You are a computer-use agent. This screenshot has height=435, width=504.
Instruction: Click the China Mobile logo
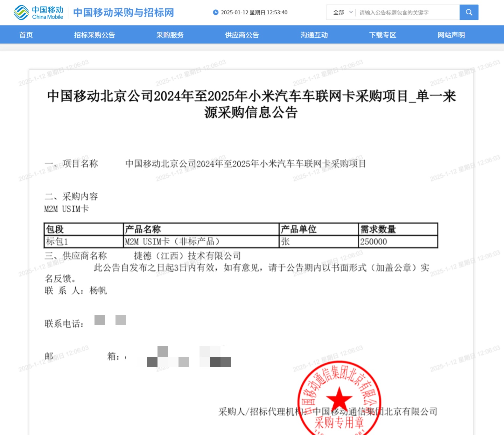coord(38,12)
